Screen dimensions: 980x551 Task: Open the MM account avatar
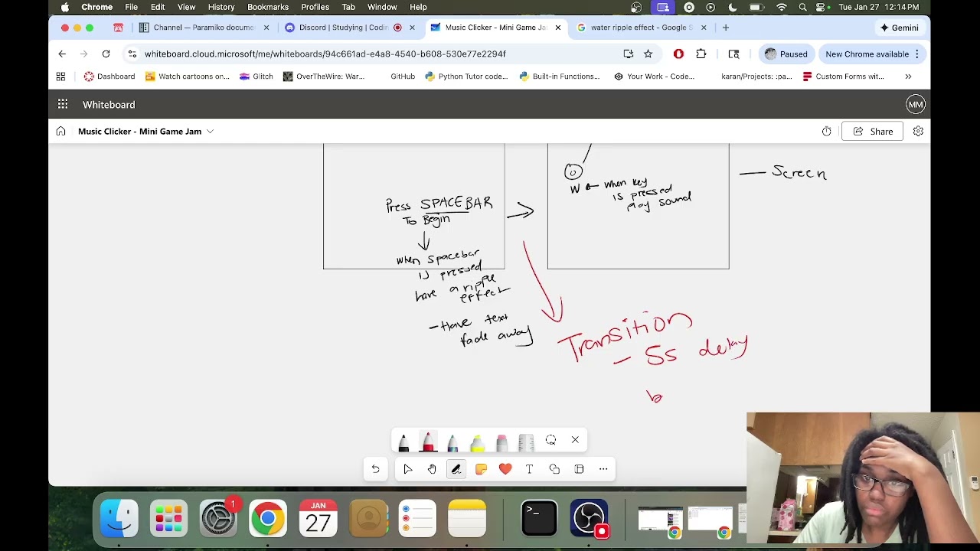[915, 104]
